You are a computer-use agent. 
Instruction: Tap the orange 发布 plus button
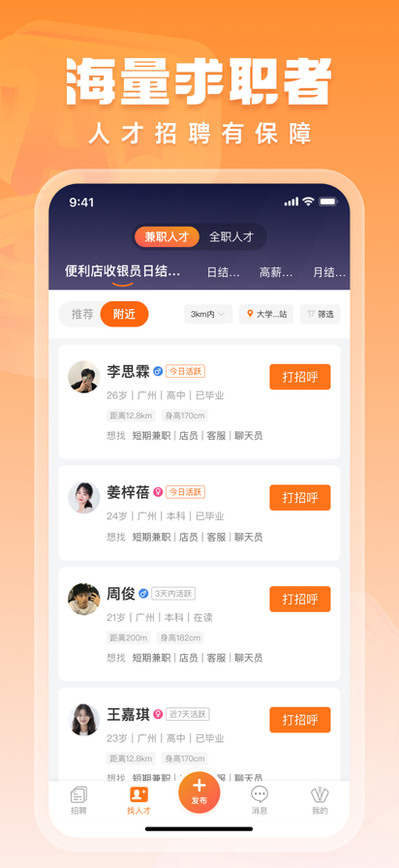[199, 792]
